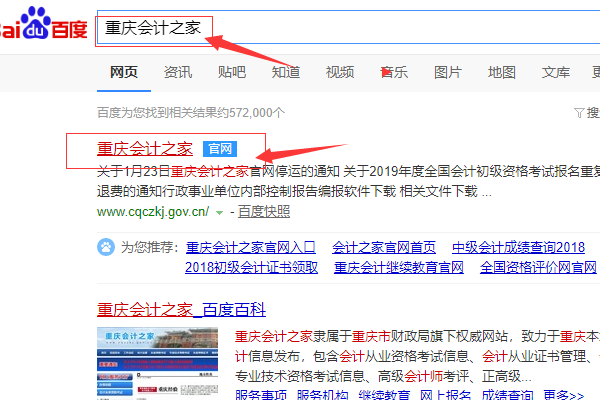Switch to the 网页 tab

(x=124, y=72)
